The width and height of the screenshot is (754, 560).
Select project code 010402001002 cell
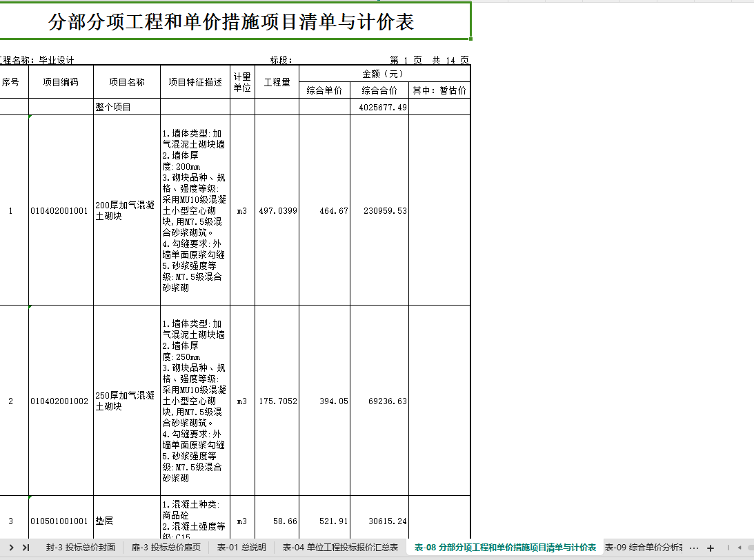point(61,401)
